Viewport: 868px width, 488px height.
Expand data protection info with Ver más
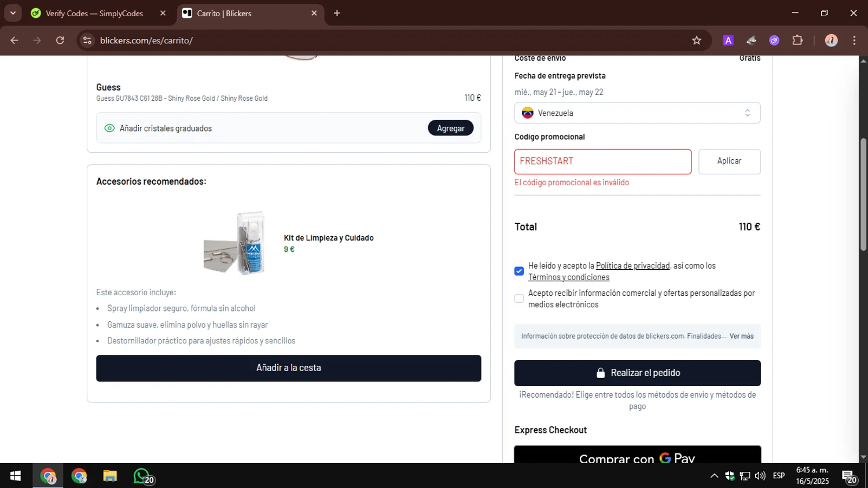(741, 336)
